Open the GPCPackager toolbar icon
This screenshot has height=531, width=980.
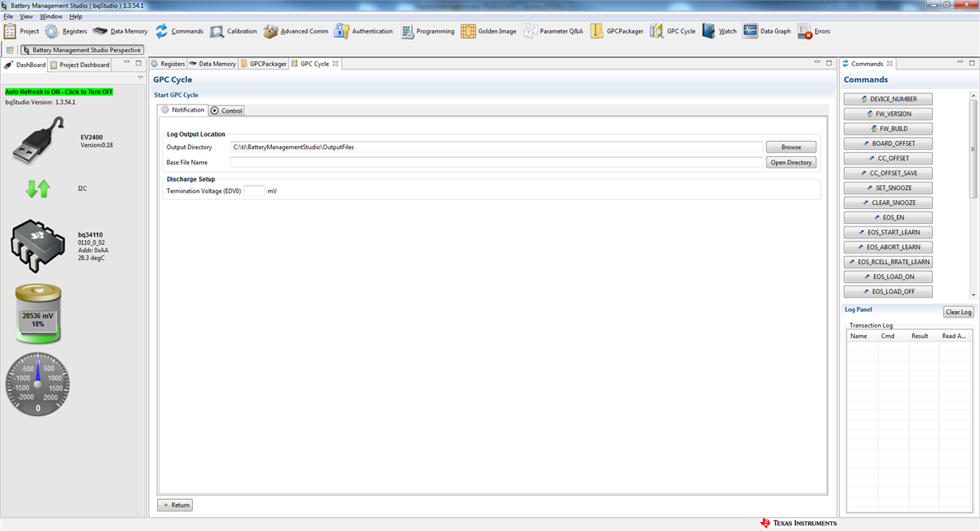596,31
